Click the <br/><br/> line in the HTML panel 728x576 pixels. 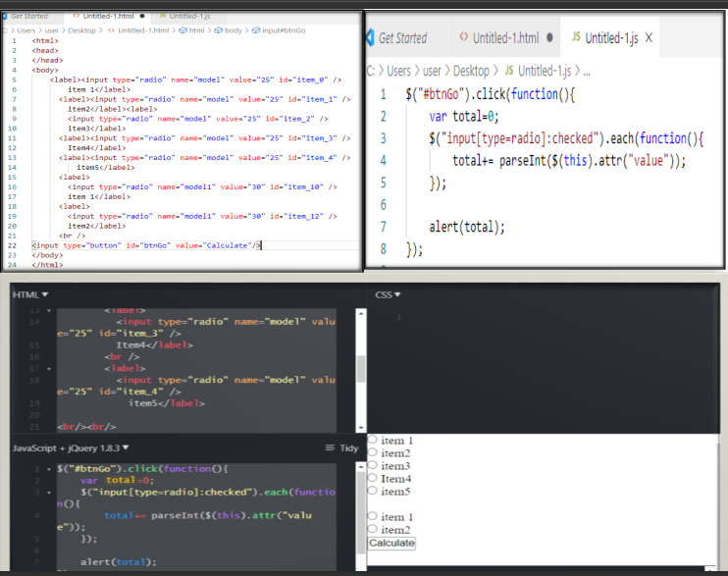pos(86,427)
